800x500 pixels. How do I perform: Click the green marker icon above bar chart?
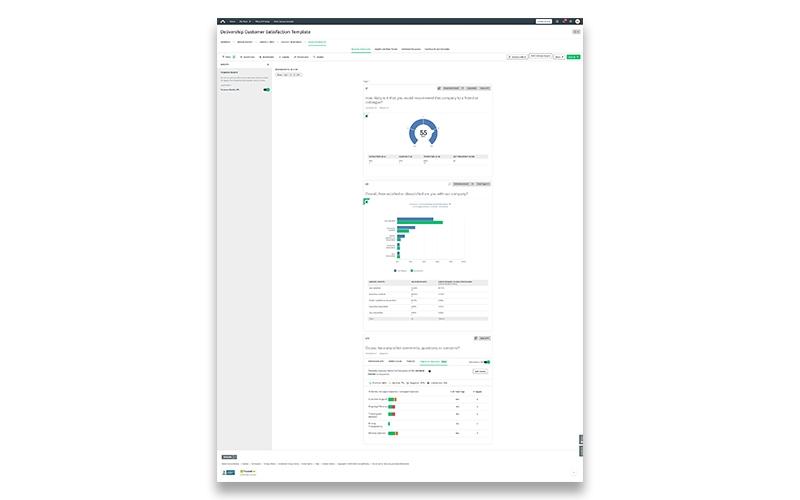(366, 202)
